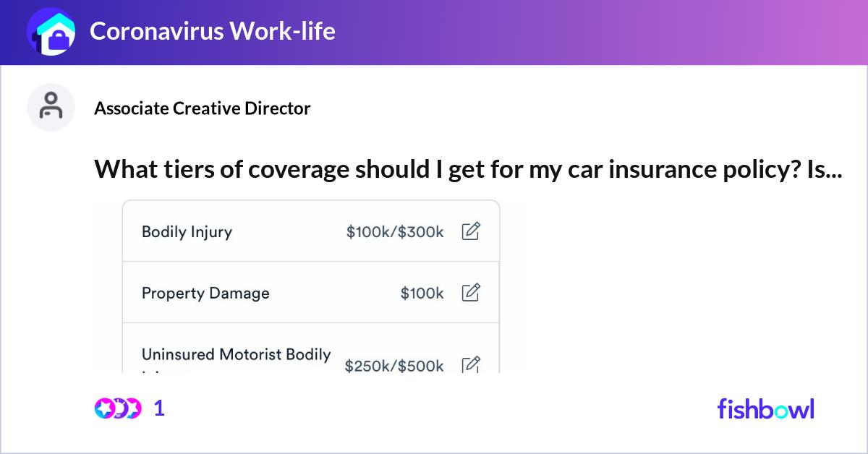Screen dimensions: 868x454
Task: Click the edit pencil icon for Property Damage
Action: [471, 292]
